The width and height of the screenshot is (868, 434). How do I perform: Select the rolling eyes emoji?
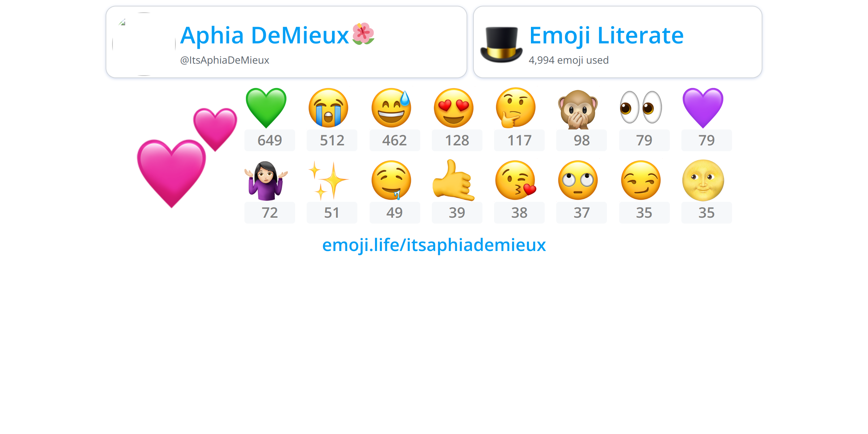[578, 180]
